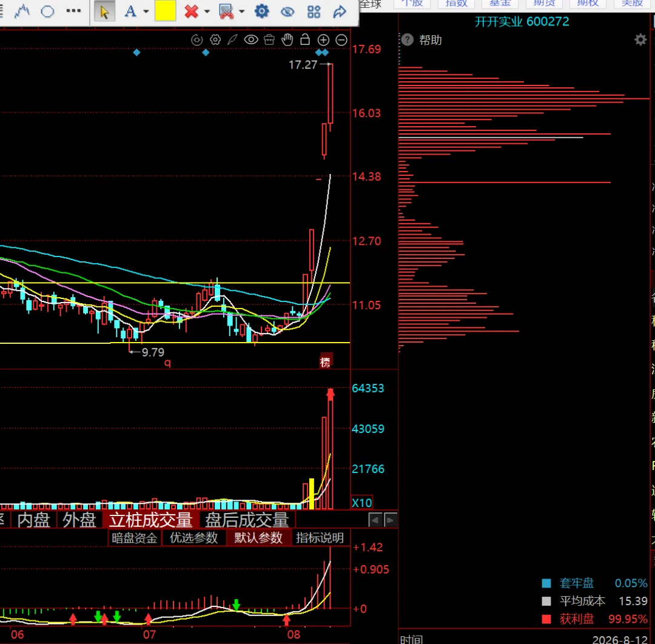Click the 获利盘 99.95% value
The width and height of the screenshot is (655, 644).
tap(628, 619)
